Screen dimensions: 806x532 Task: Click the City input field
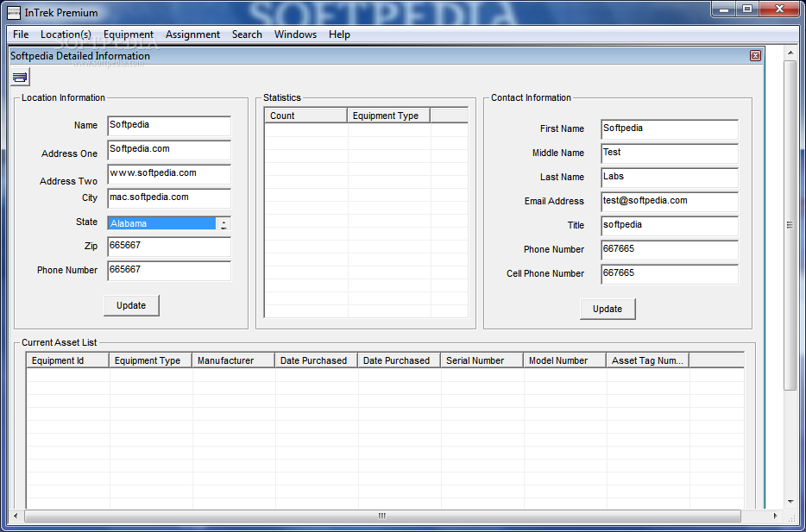coord(169,198)
